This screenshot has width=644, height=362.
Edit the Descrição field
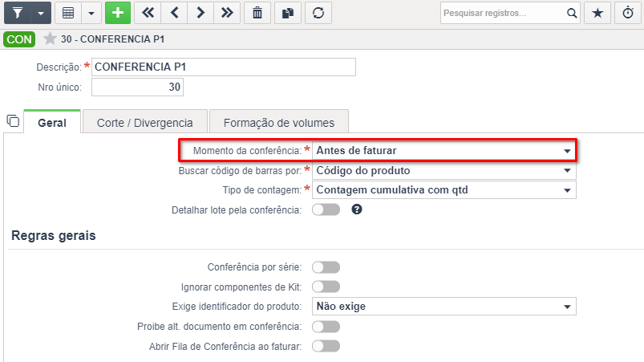pyautogui.click(x=224, y=67)
